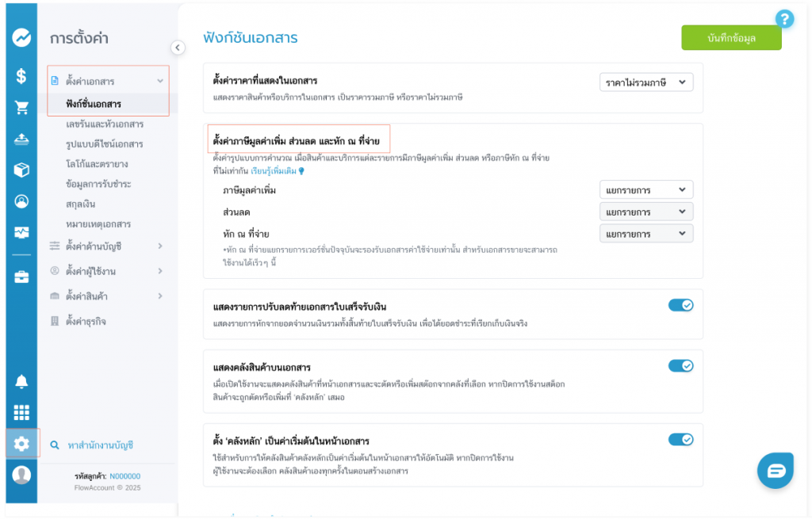Click the settings gear icon
812x519 pixels.
click(x=21, y=444)
